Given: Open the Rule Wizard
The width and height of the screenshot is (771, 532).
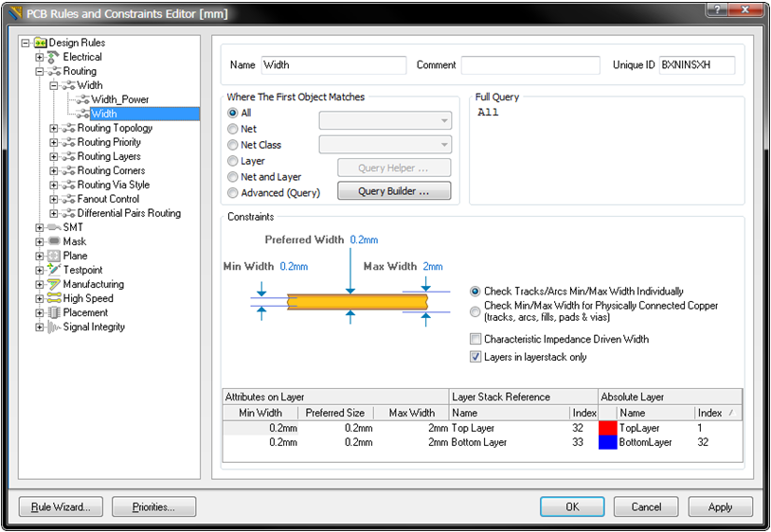Looking at the screenshot, I should (61, 507).
